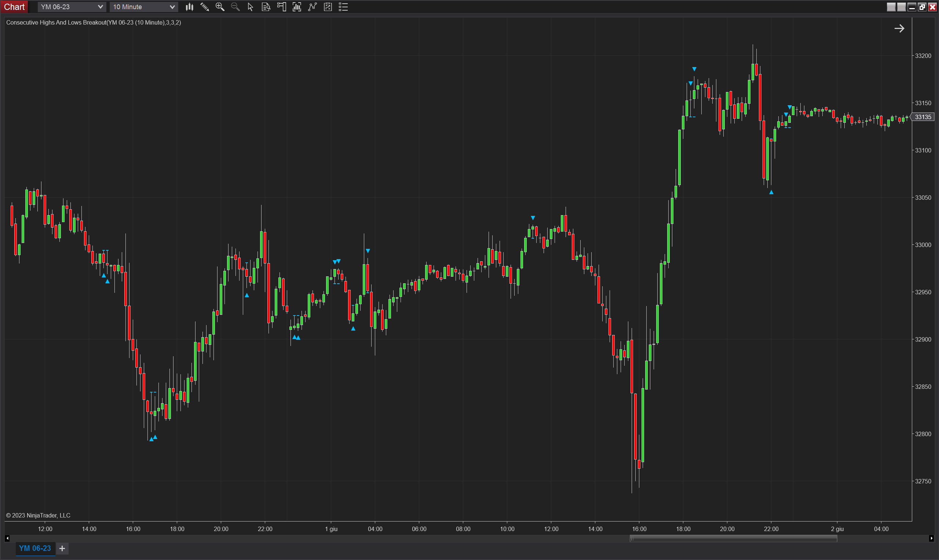Click the second gray link button in title bar

point(901,7)
